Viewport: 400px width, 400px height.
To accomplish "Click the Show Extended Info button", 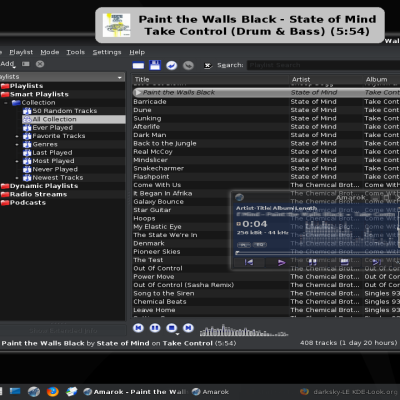I will (63, 331).
